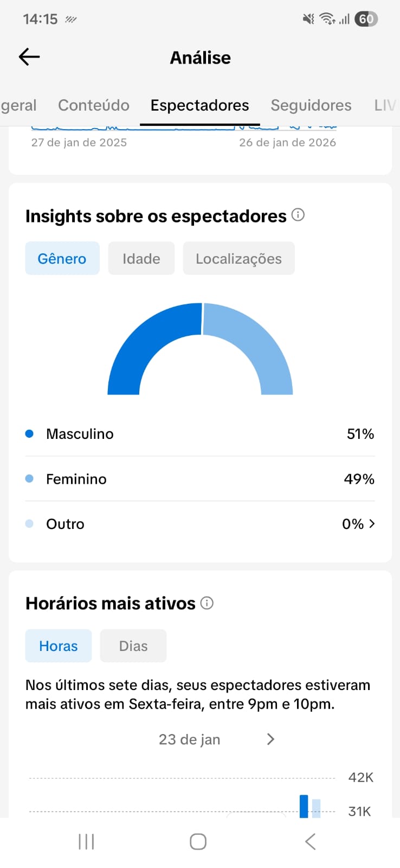Tap the battery indicator in status bar

(366, 19)
